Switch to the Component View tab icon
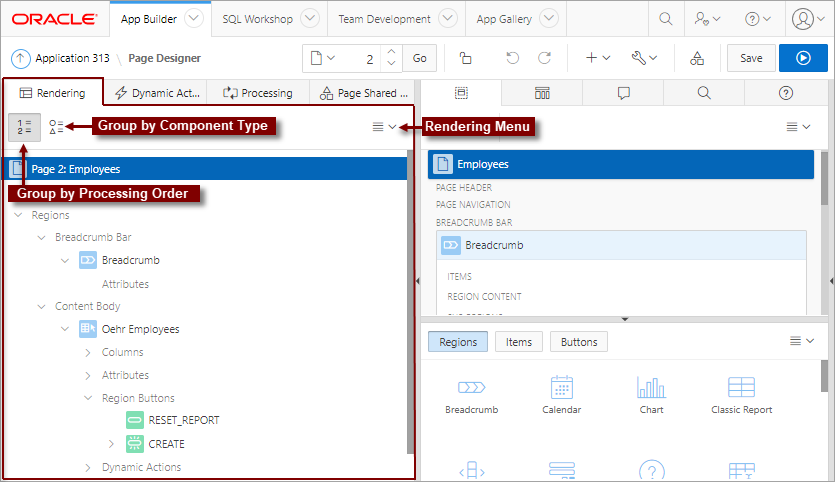Image resolution: width=835 pixels, height=482 pixels. click(542, 93)
